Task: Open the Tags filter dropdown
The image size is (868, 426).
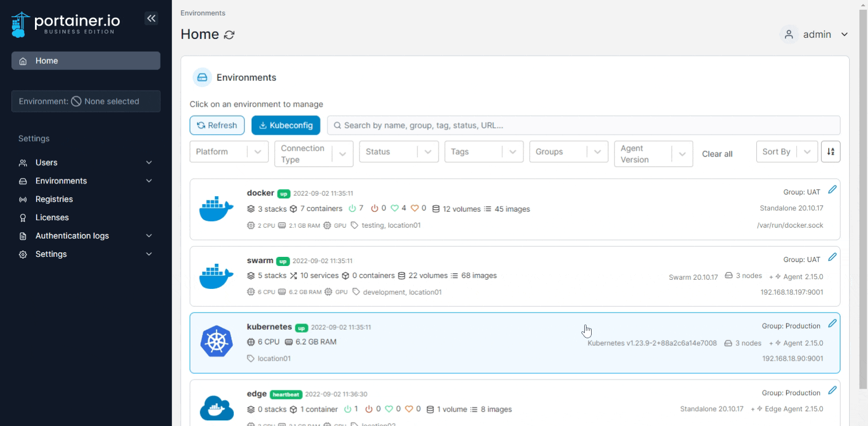Action: pos(483,152)
